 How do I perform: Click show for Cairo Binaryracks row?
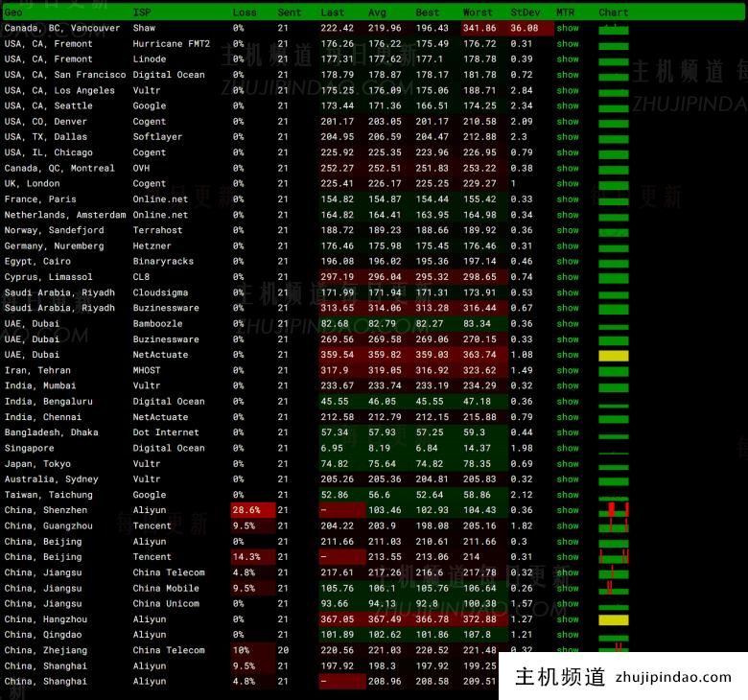point(567,262)
